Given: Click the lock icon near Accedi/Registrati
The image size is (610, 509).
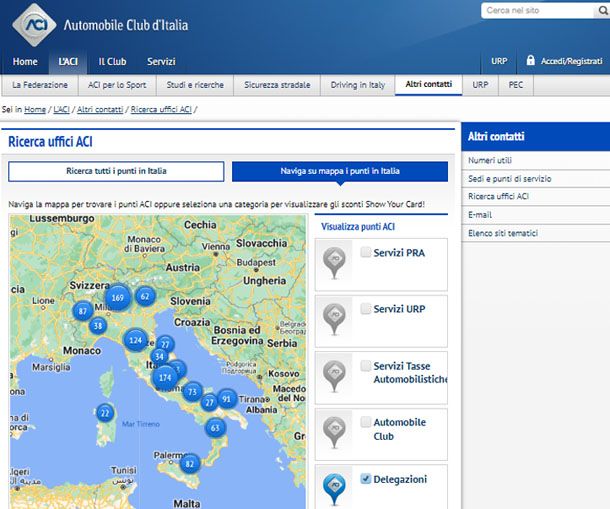Looking at the screenshot, I should [x=530, y=60].
